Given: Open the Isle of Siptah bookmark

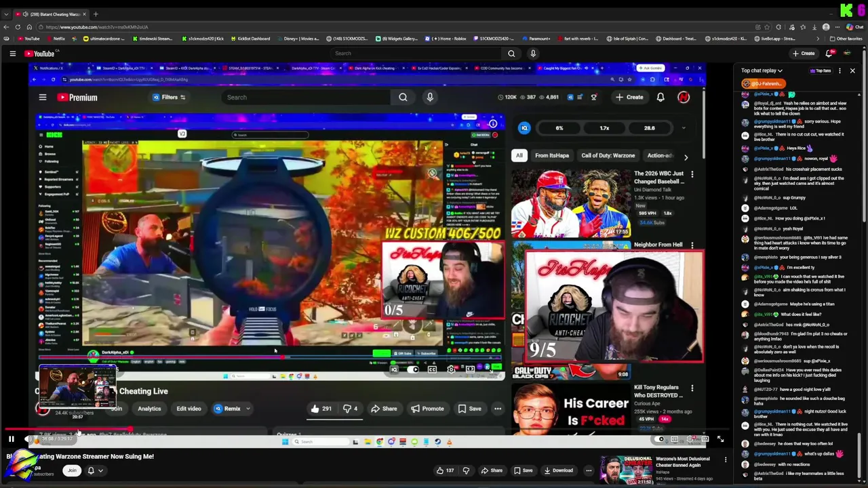Looking at the screenshot, I should (628, 39).
